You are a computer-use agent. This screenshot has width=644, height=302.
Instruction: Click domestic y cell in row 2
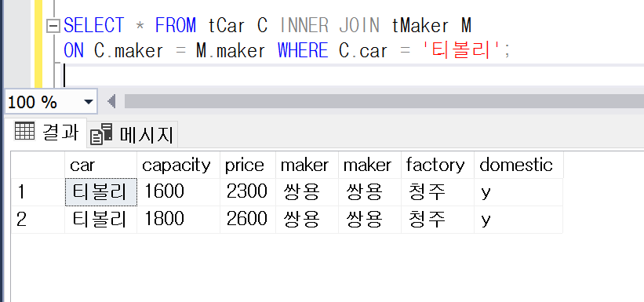click(x=518, y=220)
